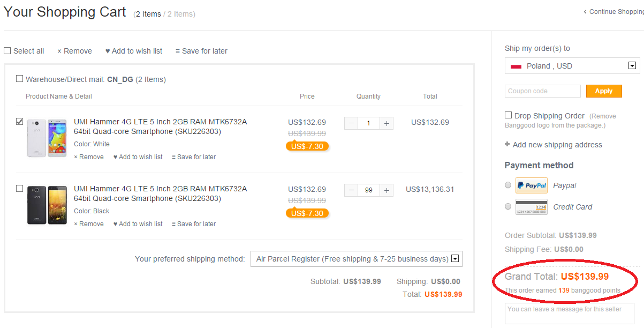Remove the black UMI Hammer from cart

(x=89, y=224)
